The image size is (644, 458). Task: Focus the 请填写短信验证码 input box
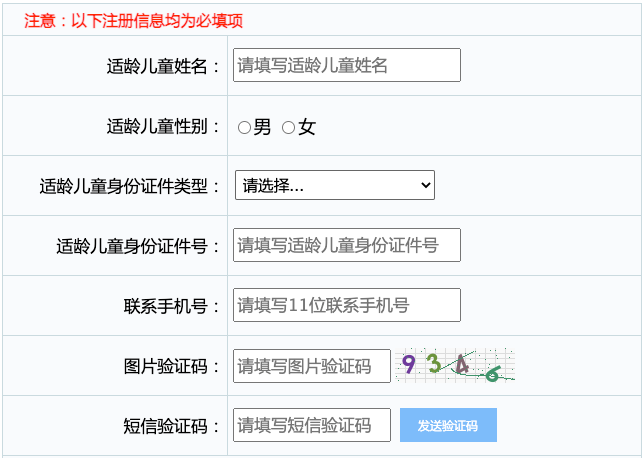pyautogui.click(x=311, y=425)
